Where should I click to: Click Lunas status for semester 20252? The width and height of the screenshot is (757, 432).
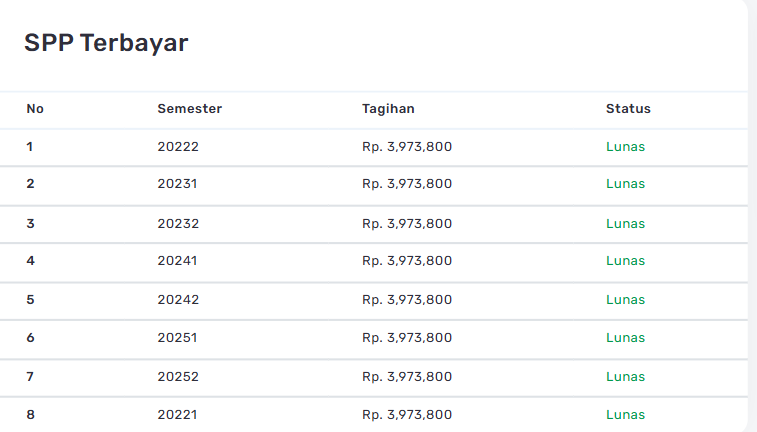point(625,377)
